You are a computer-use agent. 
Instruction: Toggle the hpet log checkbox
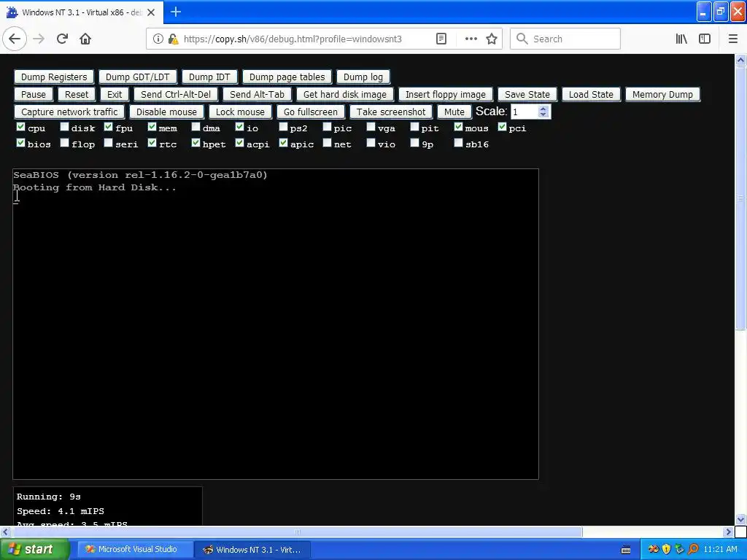point(196,143)
